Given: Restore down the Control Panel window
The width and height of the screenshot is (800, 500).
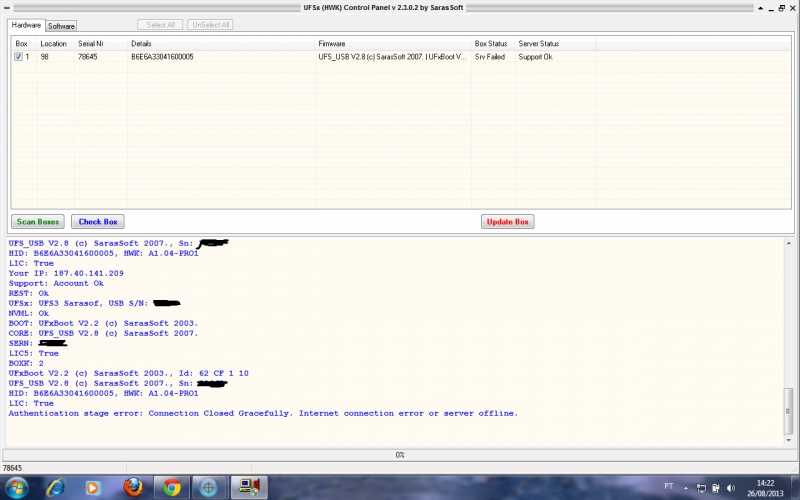Looking at the screenshot, I should (x=782, y=8).
